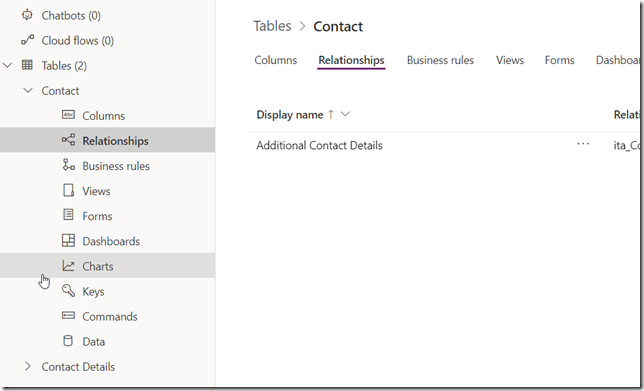Click the Relationships share-node icon in sidebar
This screenshot has width=644, height=391.
coord(68,140)
